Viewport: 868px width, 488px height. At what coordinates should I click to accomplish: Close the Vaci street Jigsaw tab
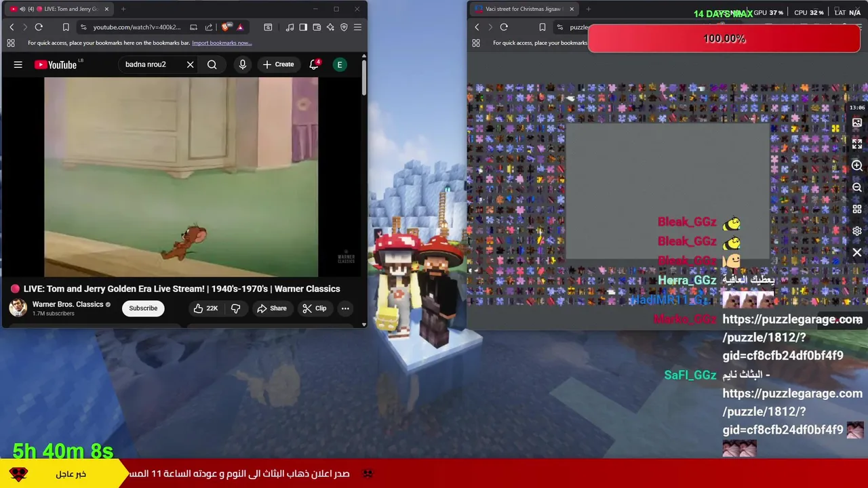[572, 9]
